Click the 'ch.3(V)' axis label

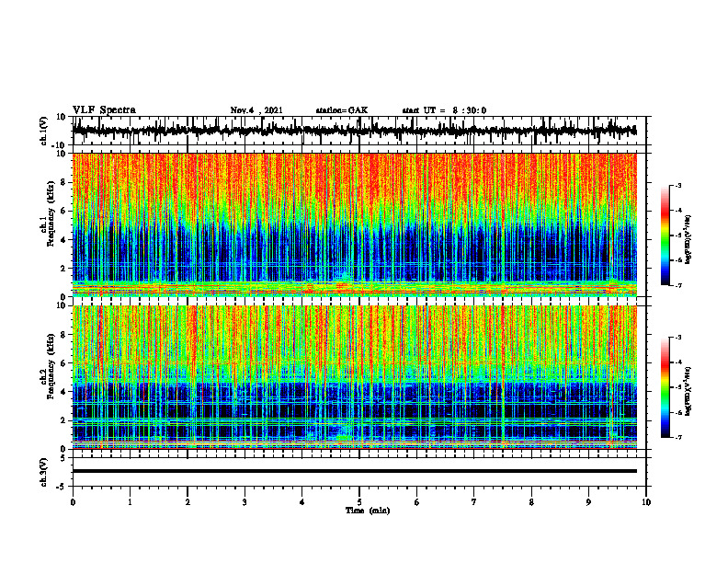[44, 472]
